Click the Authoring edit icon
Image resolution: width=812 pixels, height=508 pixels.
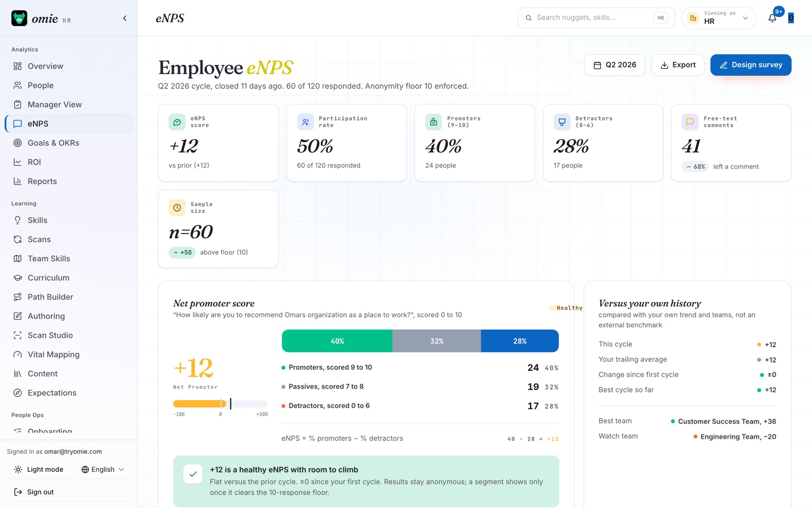[18, 316]
